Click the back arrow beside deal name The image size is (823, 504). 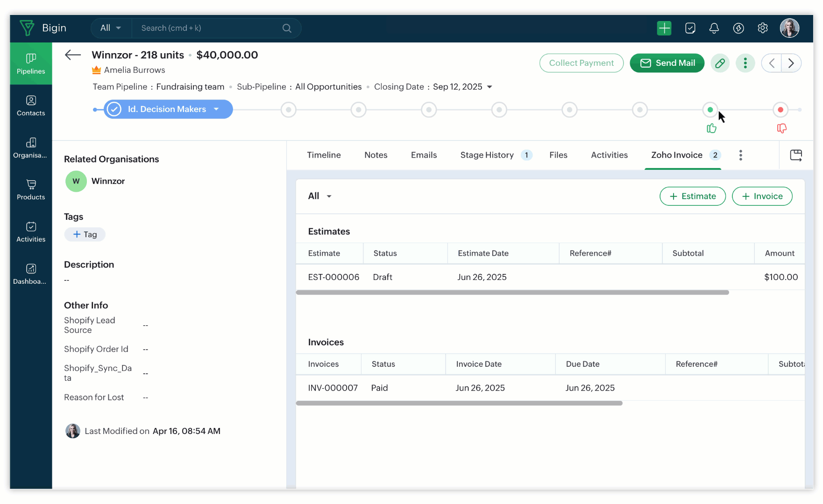pyautogui.click(x=73, y=55)
